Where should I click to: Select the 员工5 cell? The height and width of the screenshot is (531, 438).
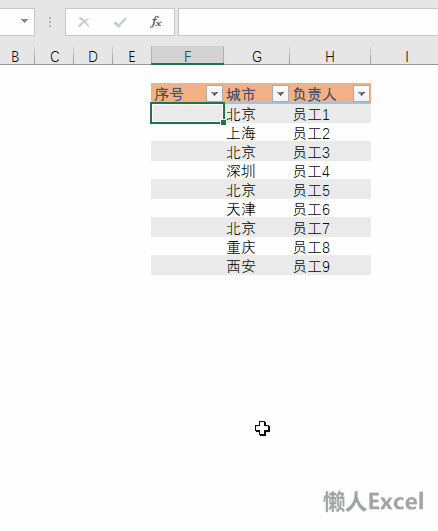pos(330,189)
